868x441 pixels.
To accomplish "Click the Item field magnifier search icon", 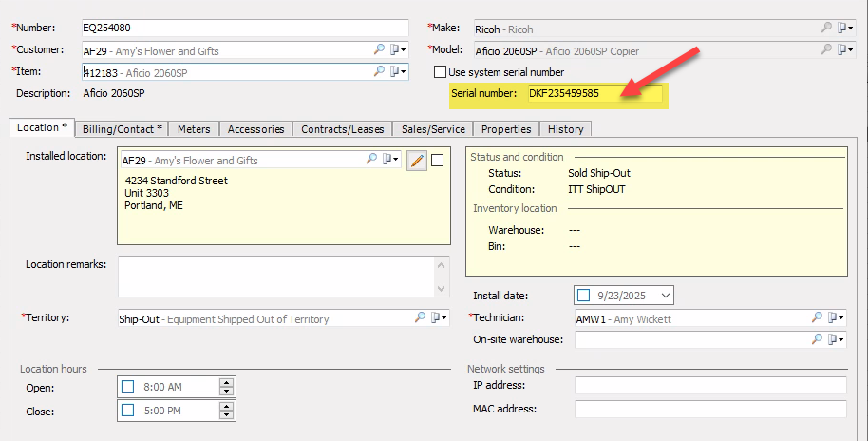I will 379,71.
